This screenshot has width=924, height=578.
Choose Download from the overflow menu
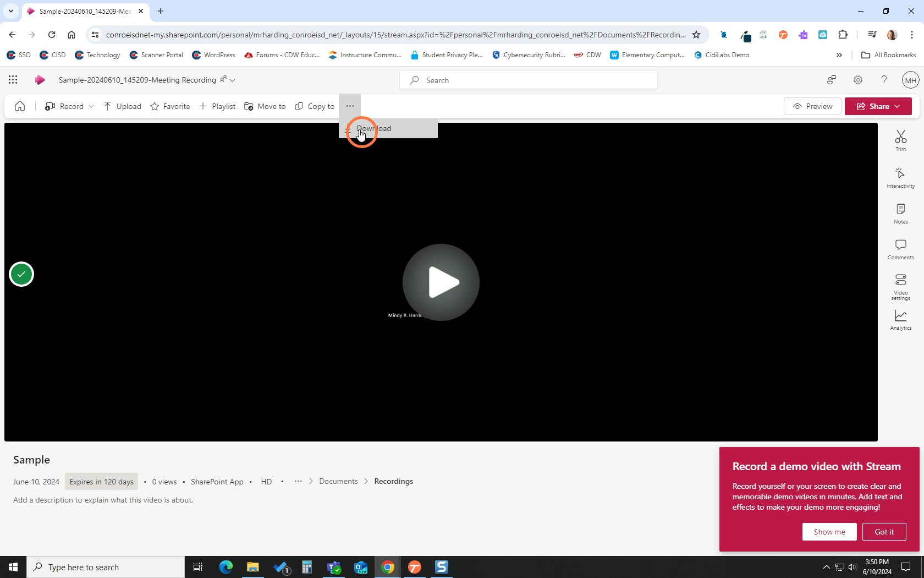[388, 129]
